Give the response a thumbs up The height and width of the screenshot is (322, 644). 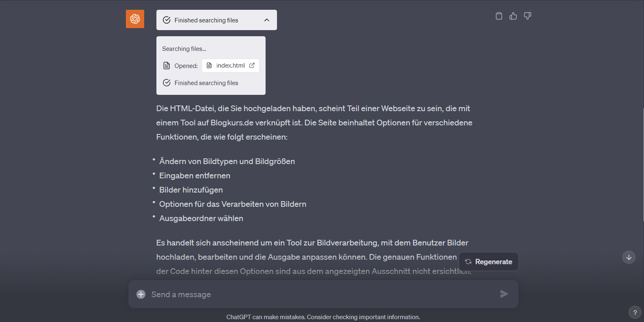point(513,16)
